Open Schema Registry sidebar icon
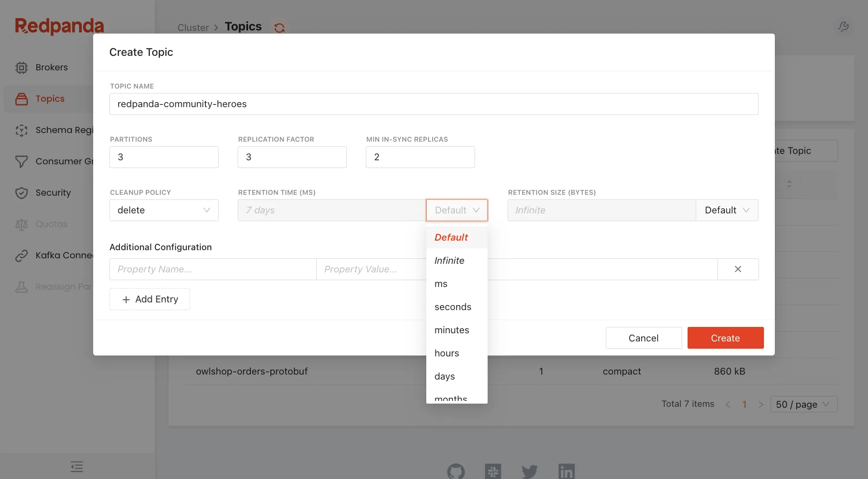Image resolution: width=868 pixels, height=479 pixels. [x=21, y=130]
